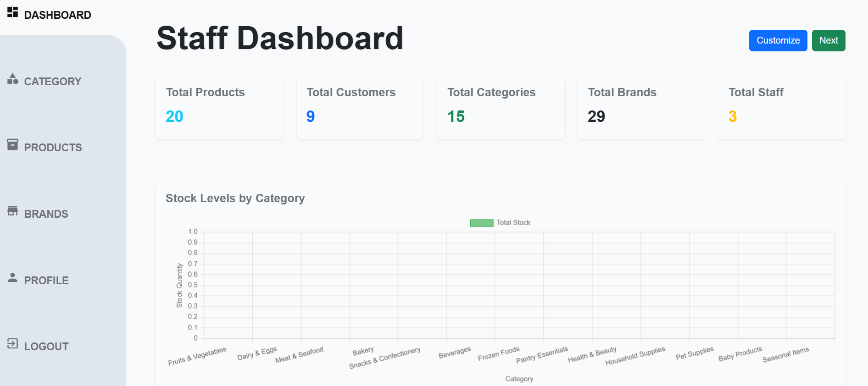The width and height of the screenshot is (868, 386).
Task: Click the Dashboard grid icon
Action: pos(12,12)
